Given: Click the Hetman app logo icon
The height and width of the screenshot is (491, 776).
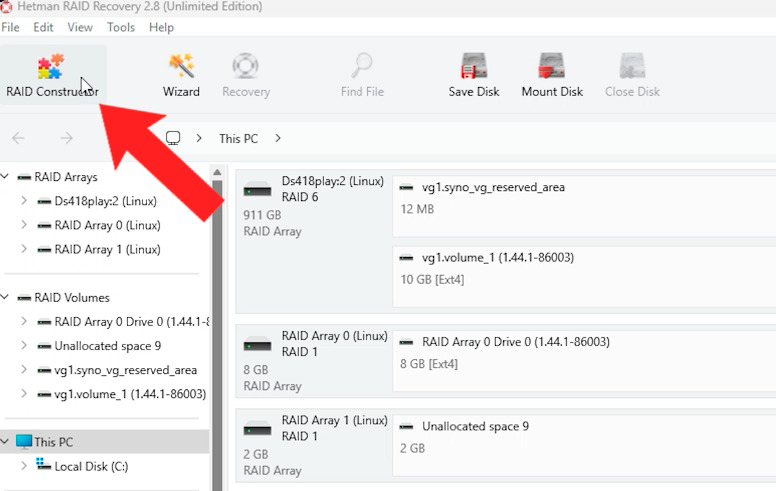Looking at the screenshot, I should (6, 6).
